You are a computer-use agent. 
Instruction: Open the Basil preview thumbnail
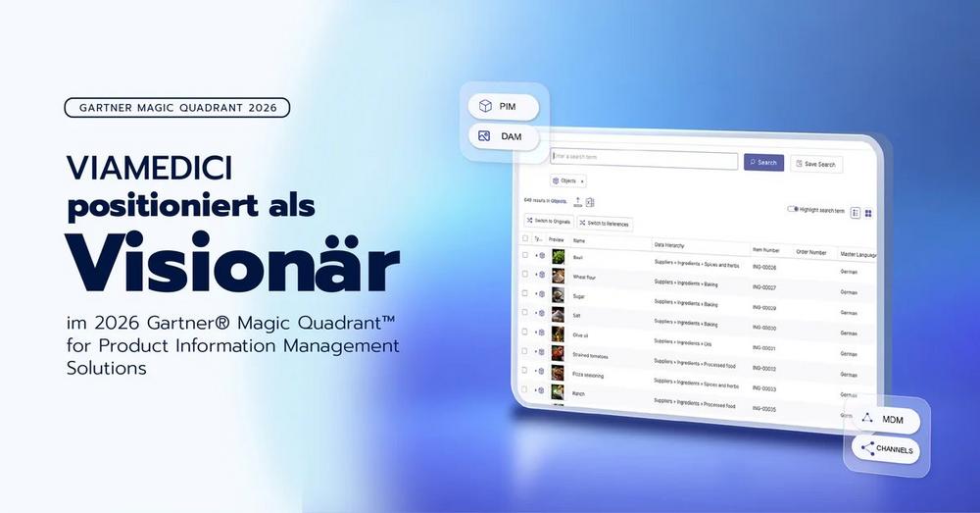559,257
